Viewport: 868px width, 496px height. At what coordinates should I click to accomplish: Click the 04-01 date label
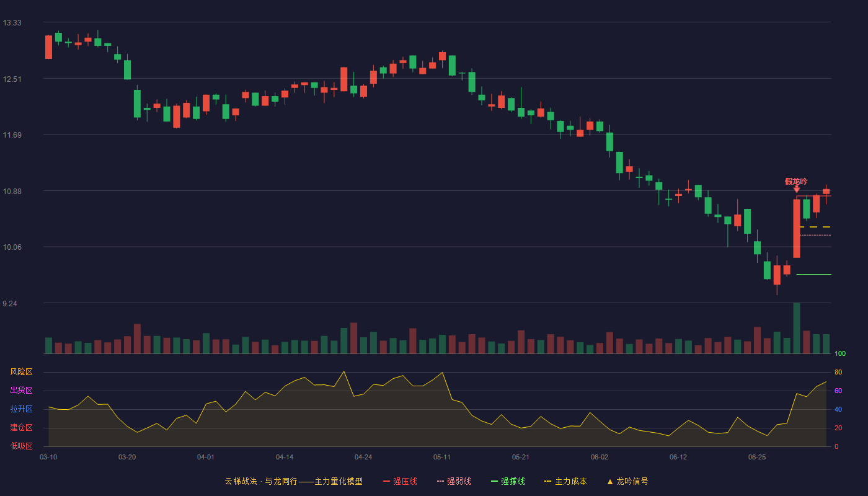[206, 457]
